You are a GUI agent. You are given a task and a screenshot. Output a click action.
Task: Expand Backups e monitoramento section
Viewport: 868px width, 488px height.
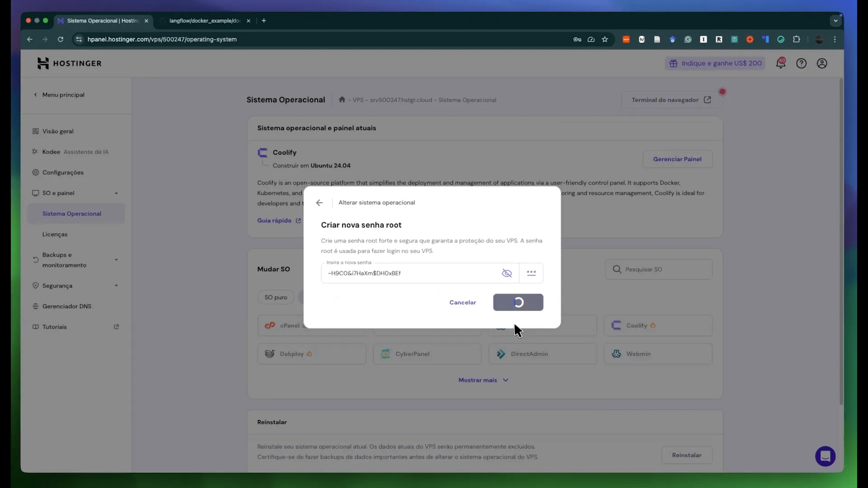pyautogui.click(x=76, y=260)
